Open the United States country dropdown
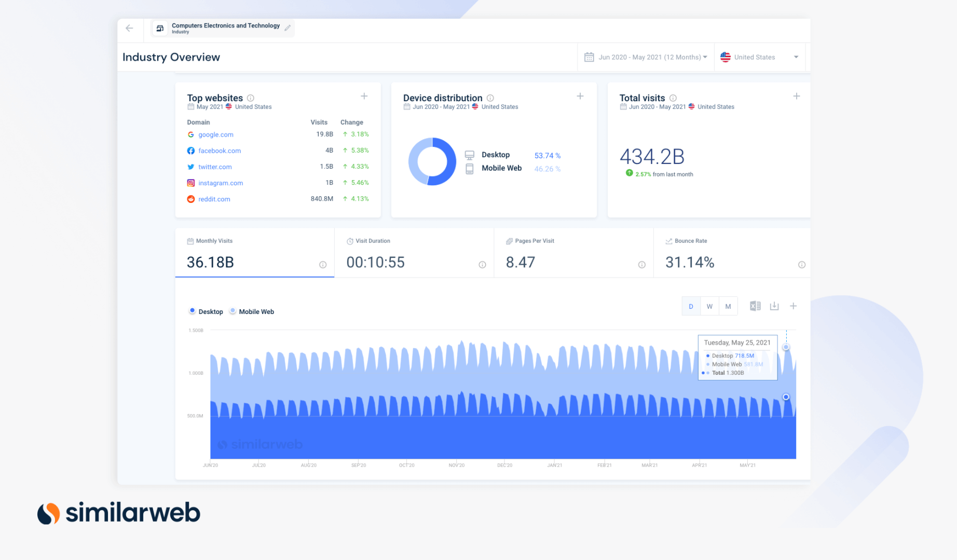 click(759, 57)
